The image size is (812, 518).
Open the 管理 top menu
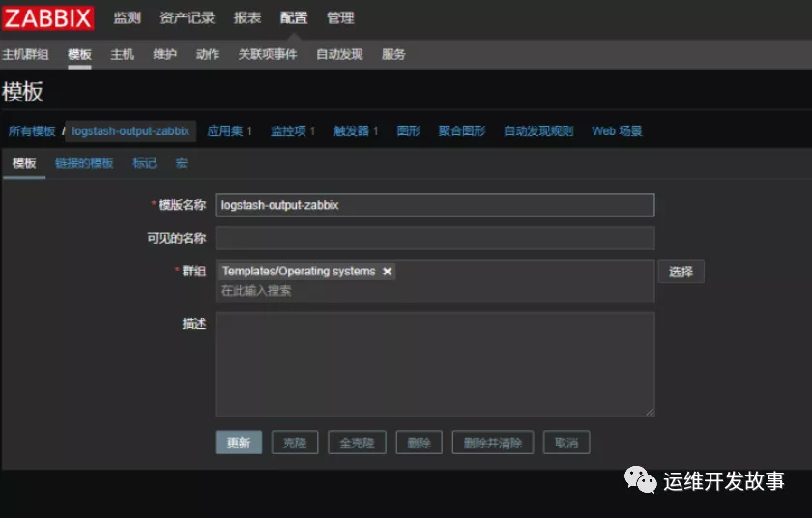point(340,17)
